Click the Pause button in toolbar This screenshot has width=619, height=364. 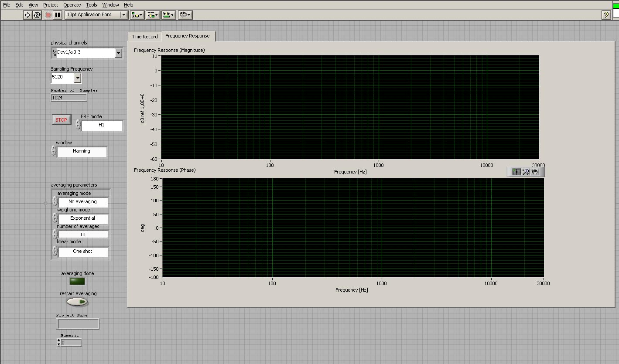58,15
